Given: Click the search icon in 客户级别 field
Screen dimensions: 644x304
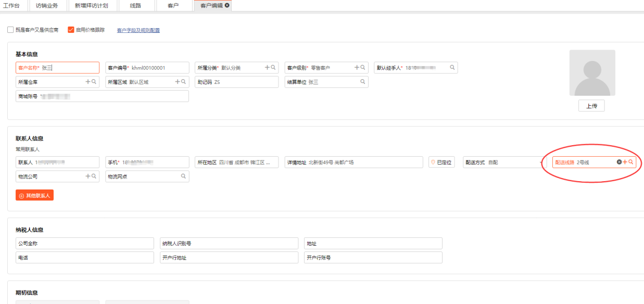Looking at the screenshot, I should coord(363,68).
